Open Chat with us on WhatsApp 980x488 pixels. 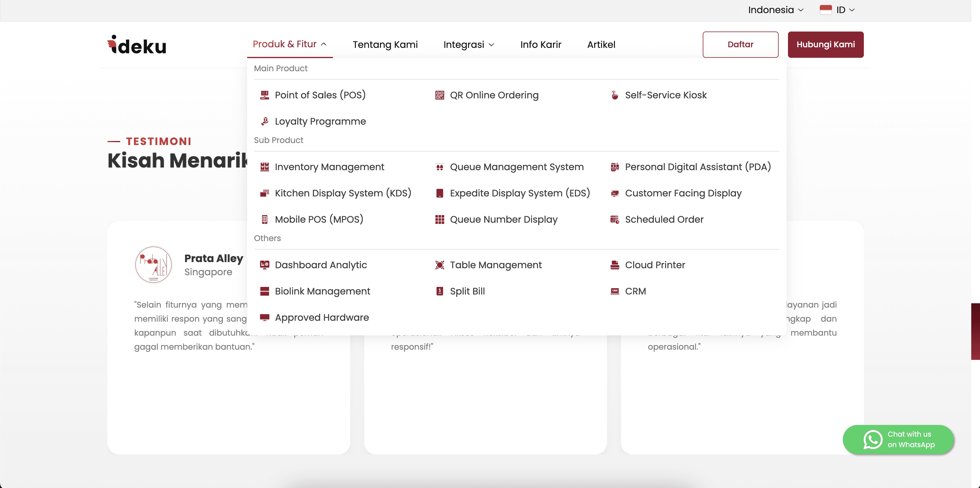pyautogui.click(x=898, y=439)
